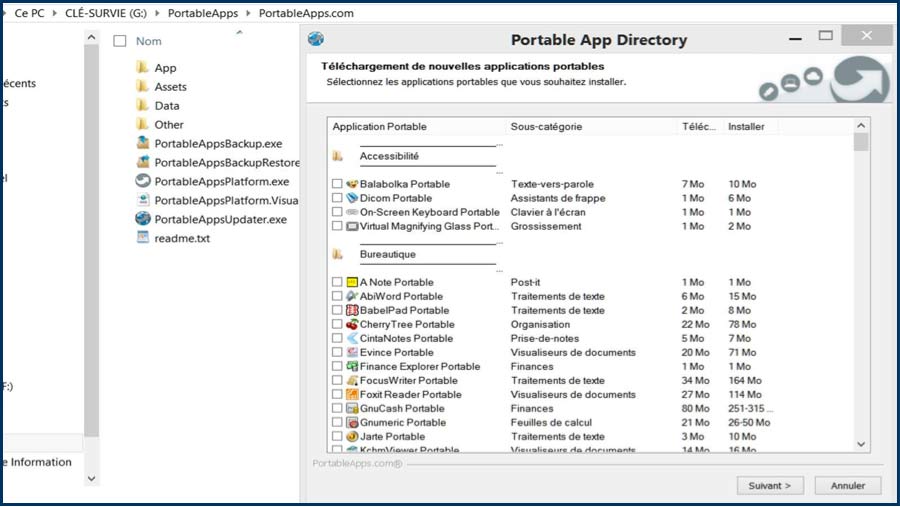This screenshot has width=900, height=507.
Task: Check the Balabolka Portable checkbox
Action: coord(337,184)
